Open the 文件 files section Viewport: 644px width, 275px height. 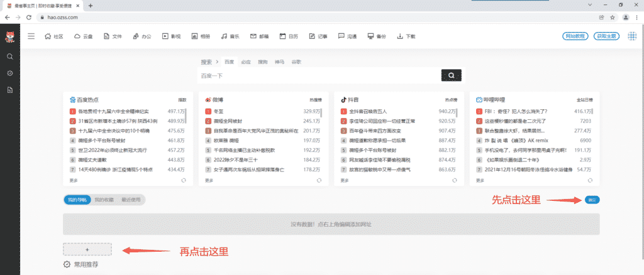[113, 36]
